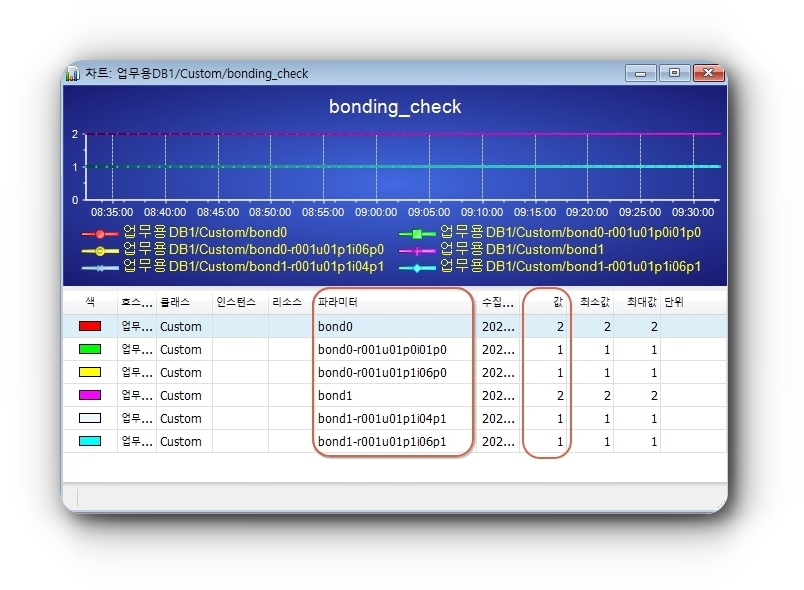Image resolution: width=804 pixels, height=590 pixels.
Task: Click the magenta swatch for bond1 row
Action: coord(90,395)
